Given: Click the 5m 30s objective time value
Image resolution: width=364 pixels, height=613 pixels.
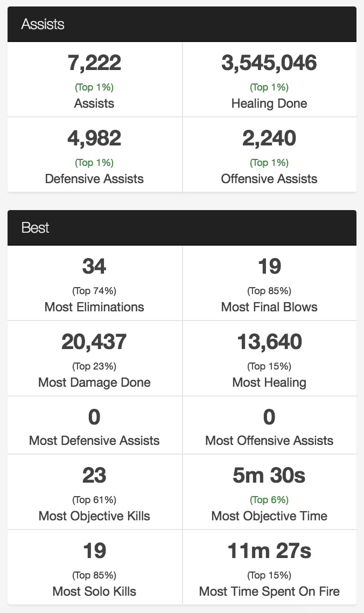Looking at the screenshot, I should (269, 475).
